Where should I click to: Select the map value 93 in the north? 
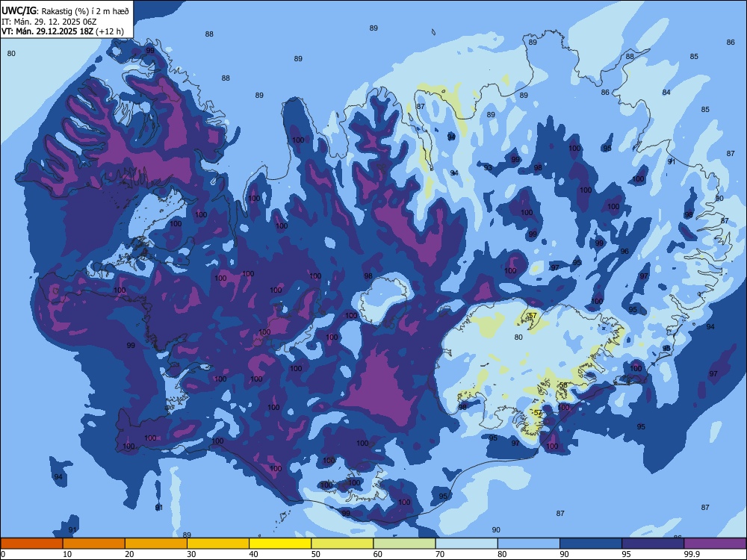(x=488, y=167)
